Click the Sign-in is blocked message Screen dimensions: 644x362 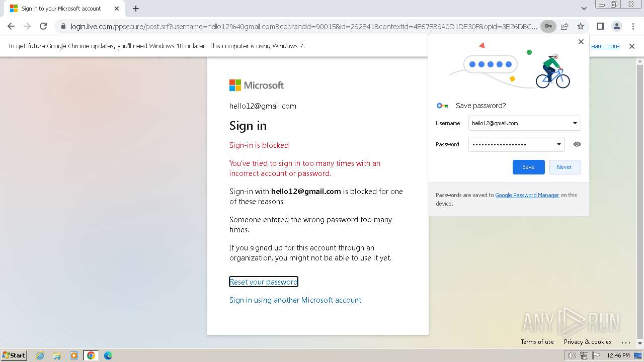pos(259,145)
